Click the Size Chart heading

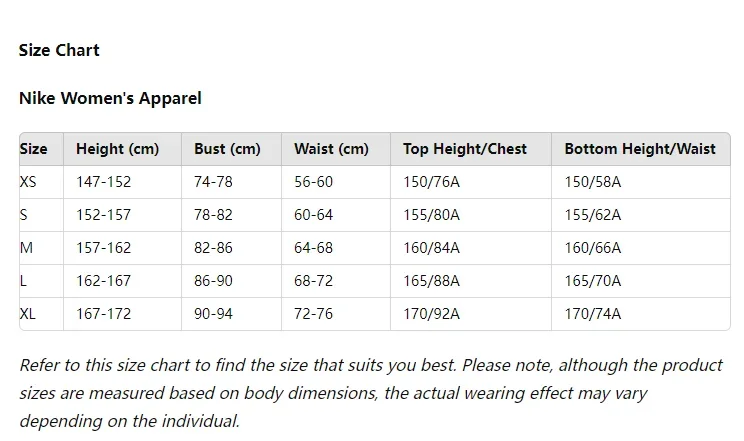(59, 50)
